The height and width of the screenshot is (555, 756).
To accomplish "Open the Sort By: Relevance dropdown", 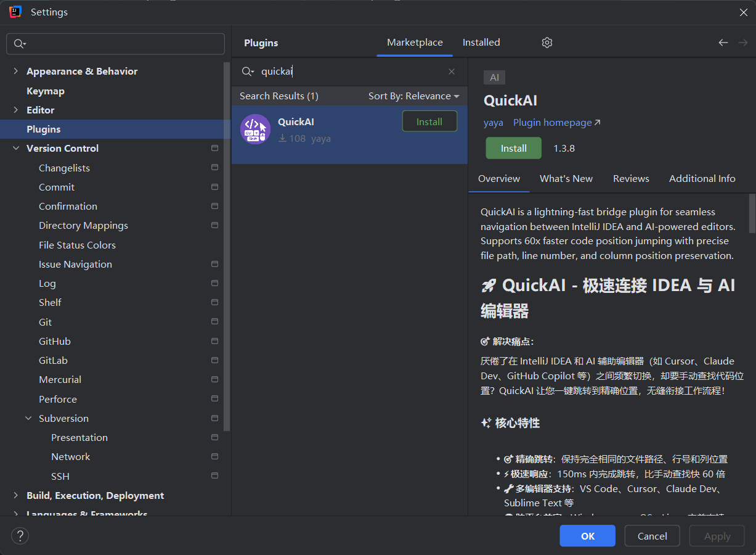I will 414,96.
